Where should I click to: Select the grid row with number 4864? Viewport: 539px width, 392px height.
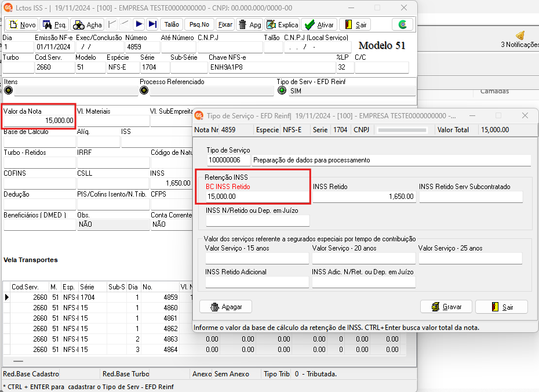[205, 349]
